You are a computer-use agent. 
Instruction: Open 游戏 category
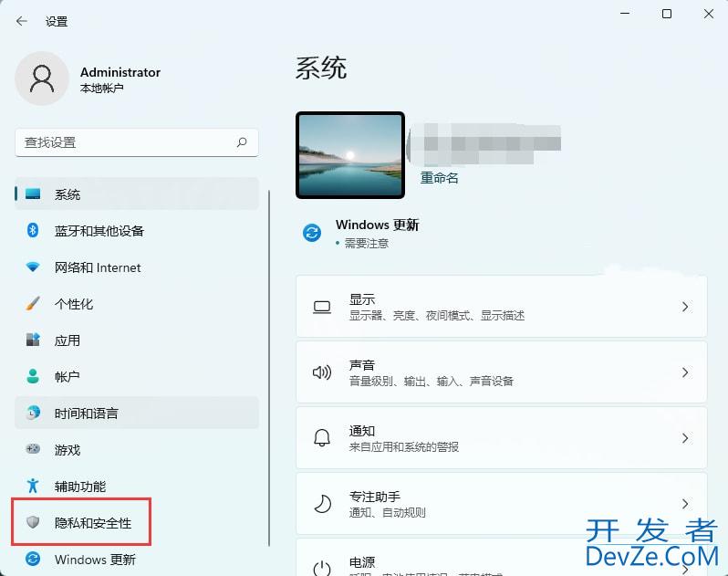(137, 449)
